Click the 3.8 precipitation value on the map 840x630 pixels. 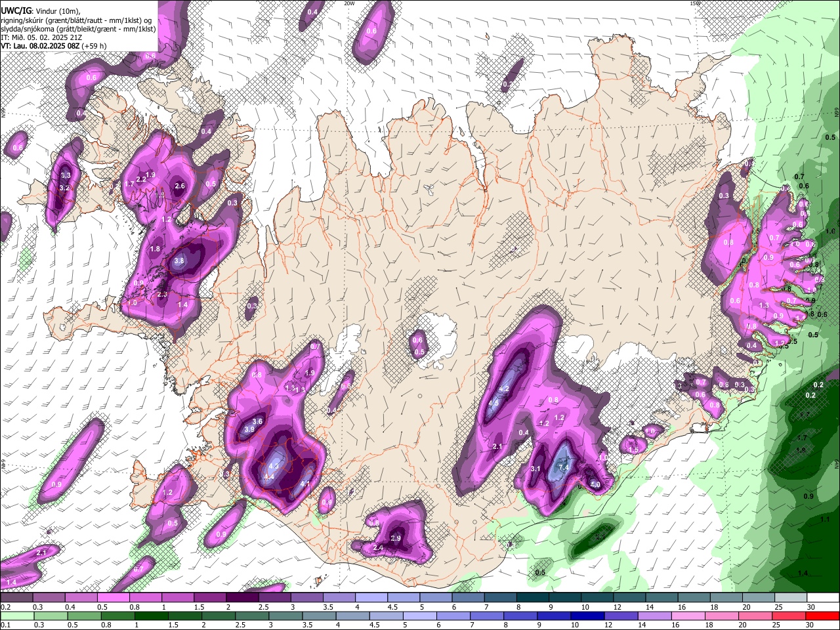click(x=179, y=261)
